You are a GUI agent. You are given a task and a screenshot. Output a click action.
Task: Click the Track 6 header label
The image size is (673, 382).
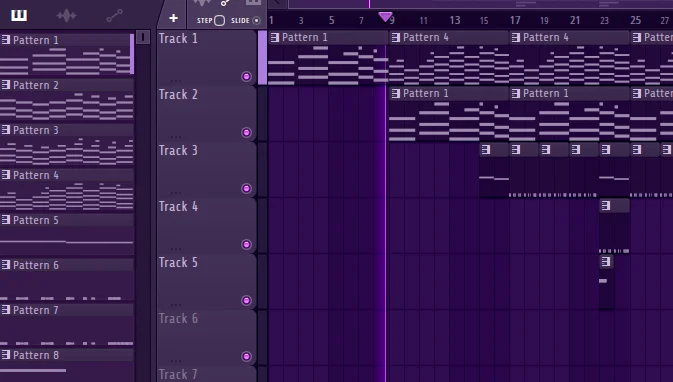point(178,318)
